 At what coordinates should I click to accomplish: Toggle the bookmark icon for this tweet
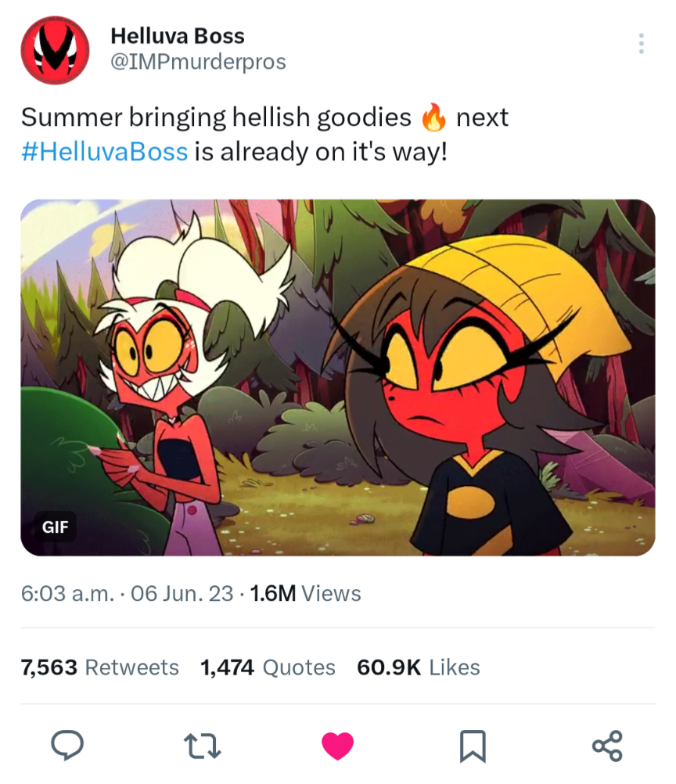click(x=473, y=746)
